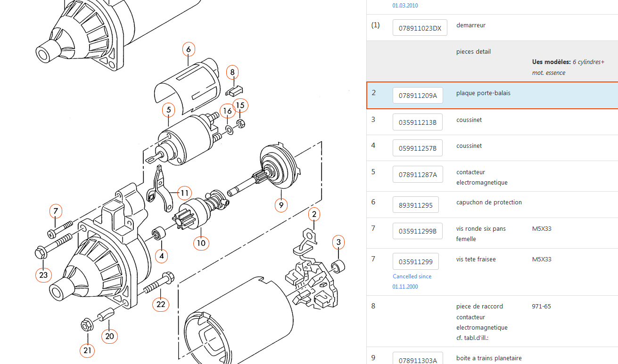
Task: Select callout 16 next to the washer
Action: pos(228,111)
